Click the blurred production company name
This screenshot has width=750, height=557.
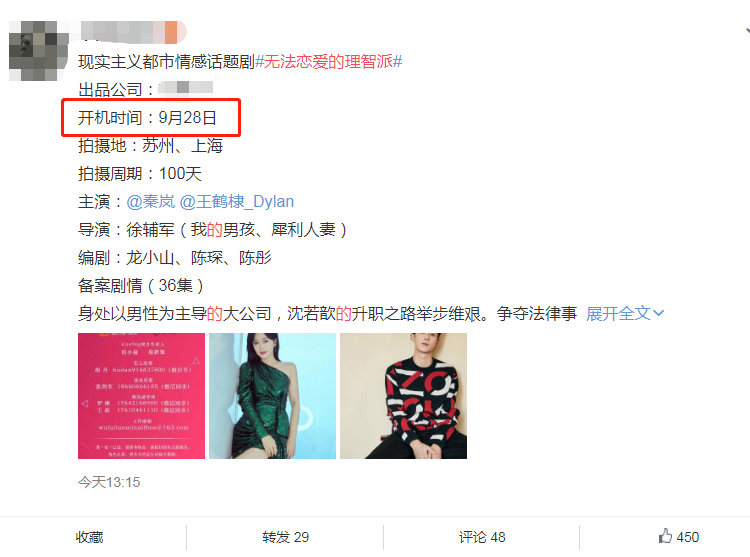pyautogui.click(x=186, y=87)
